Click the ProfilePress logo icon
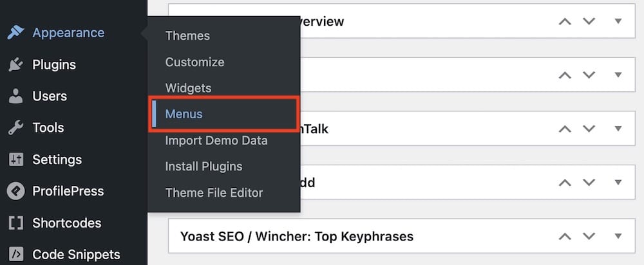 coord(15,191)
